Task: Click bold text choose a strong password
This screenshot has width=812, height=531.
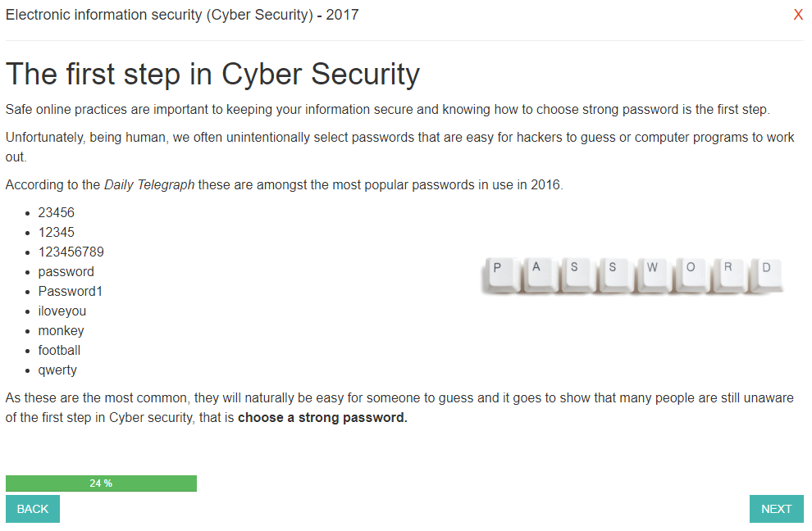Action: coord(322,418)
